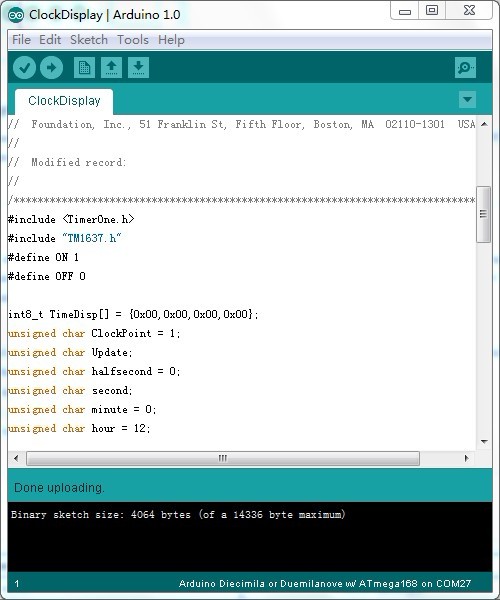Viewport: 500px width, 600px height.
Task: Open the Help menu
Action: tap(171, 40)
